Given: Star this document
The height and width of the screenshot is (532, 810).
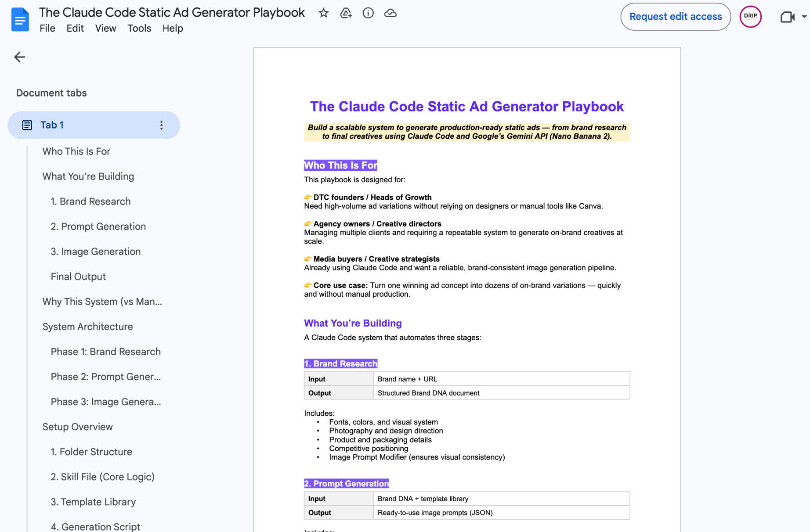Looking at the screenshot, I should point(324,13).
